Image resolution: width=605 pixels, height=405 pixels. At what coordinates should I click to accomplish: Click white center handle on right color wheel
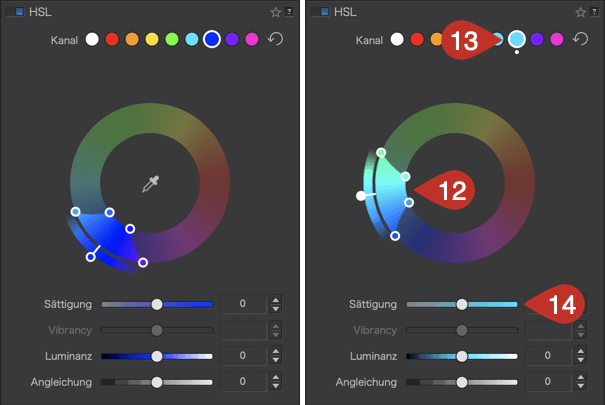[x=361, y=196]
